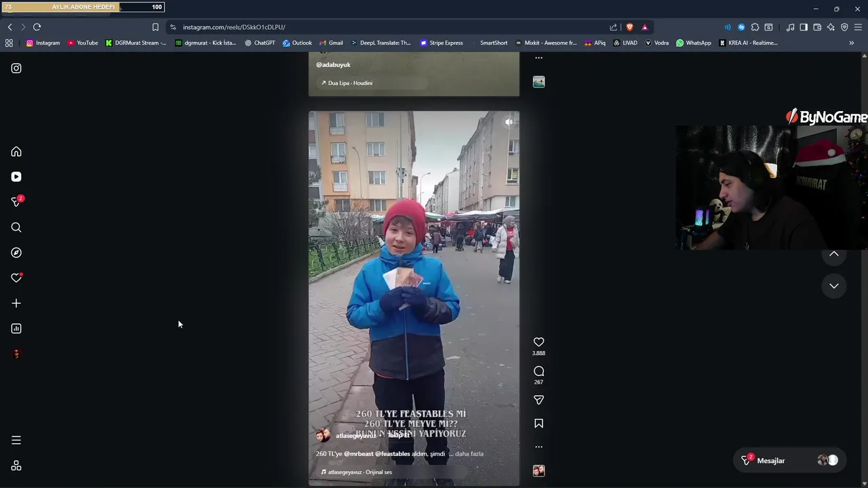Open Extensions puzzle icon
Screen dimensions: 868x488
point(755,27)
